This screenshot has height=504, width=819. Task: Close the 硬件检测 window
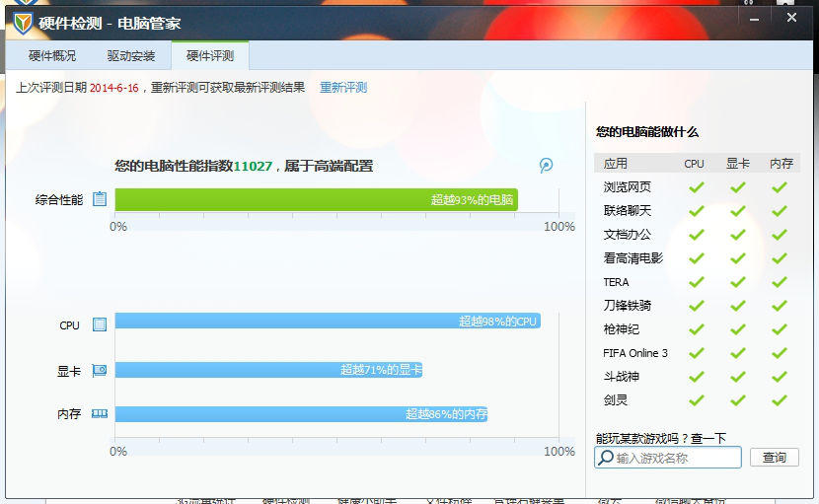(x=791, y=18)
